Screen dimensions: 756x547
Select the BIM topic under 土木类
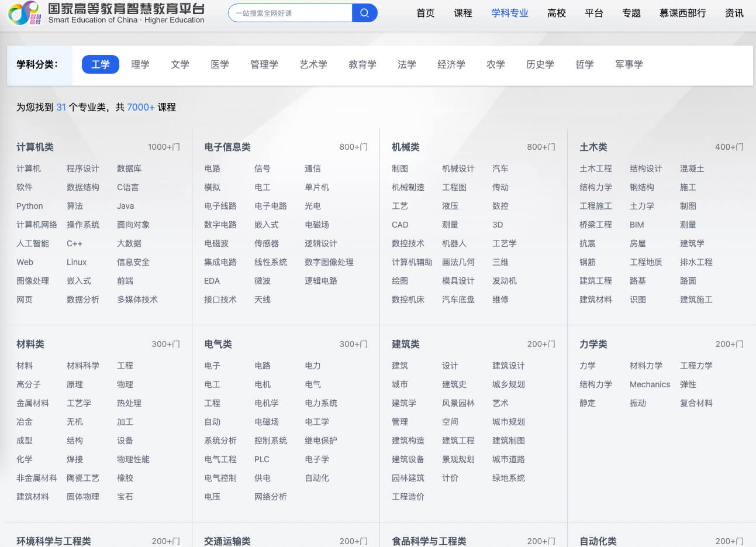(x=637, y=225)
